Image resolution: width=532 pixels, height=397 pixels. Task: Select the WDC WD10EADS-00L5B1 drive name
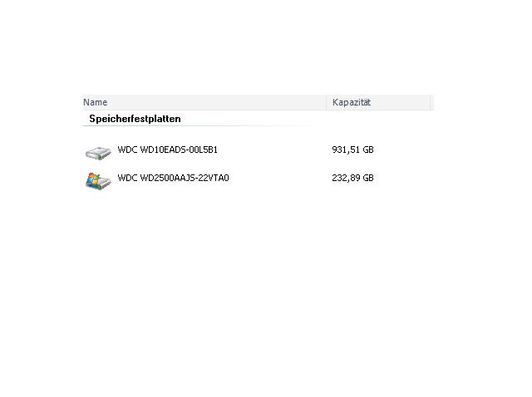167,149
